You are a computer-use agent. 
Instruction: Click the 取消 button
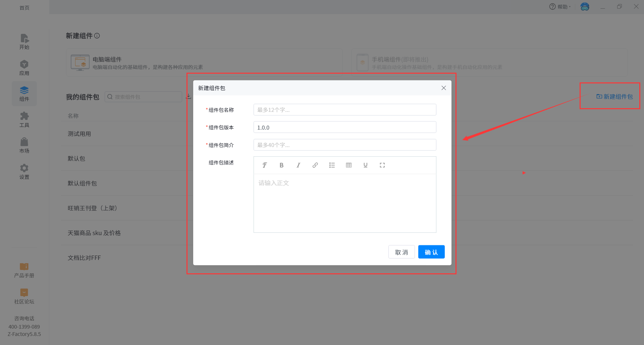coord(401,252)
